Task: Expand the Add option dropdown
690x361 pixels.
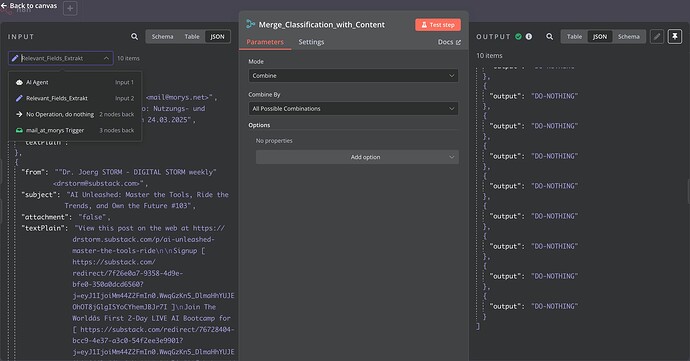Action: pyautogui.click(x=357, y=157)
